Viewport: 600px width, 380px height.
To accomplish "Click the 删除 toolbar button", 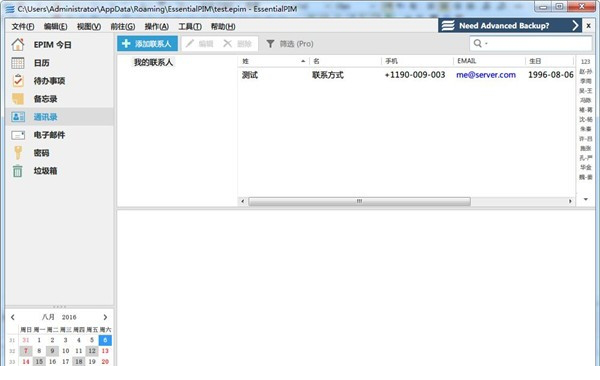I will pyautogui.click(x=238, y=44).
